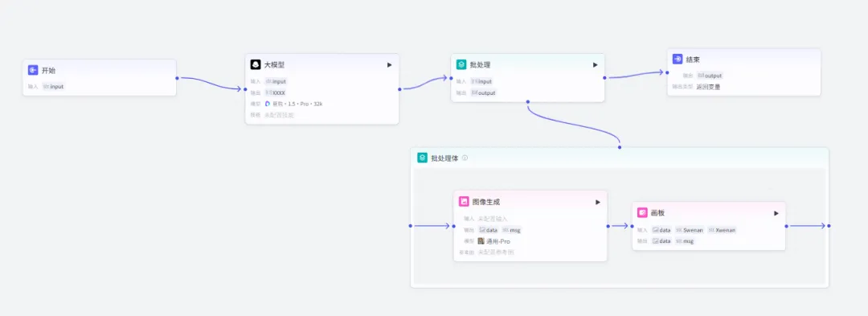The height and width of the screenshot is (316, 868).
Task: Click the 批处理体 container's left inner port
Action: [x=411, y=226]
